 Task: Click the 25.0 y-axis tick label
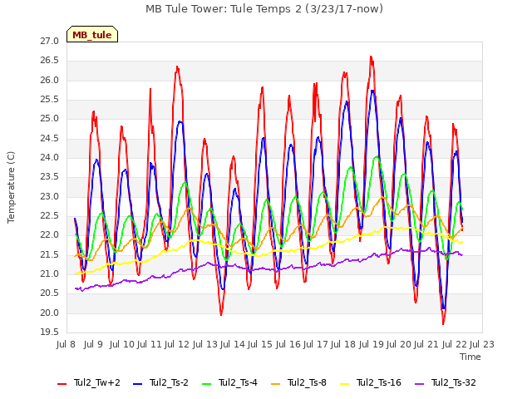point(50,119)
